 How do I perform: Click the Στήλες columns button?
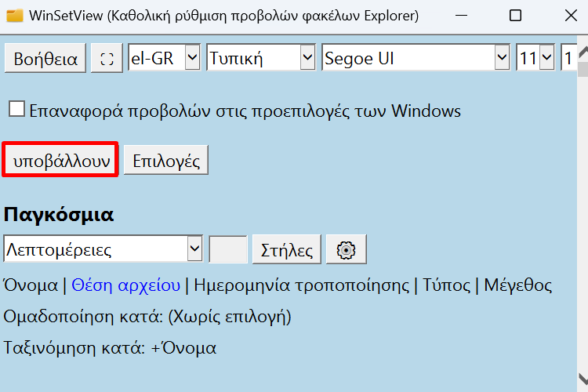click(287, 250)
